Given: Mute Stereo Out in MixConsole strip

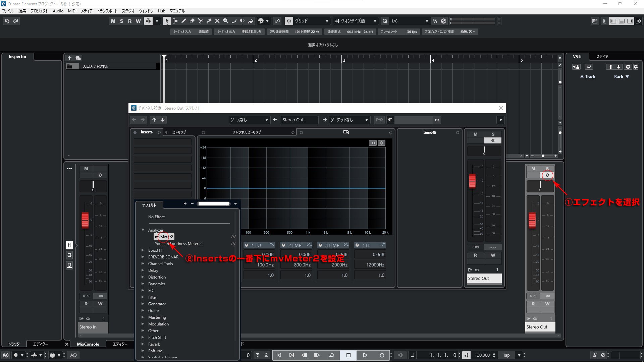Looking at the screenshot, I should (533, 169).
